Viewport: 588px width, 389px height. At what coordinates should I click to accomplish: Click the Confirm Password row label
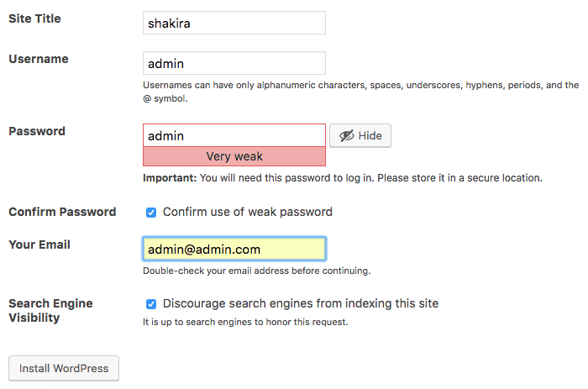(62, 212)
